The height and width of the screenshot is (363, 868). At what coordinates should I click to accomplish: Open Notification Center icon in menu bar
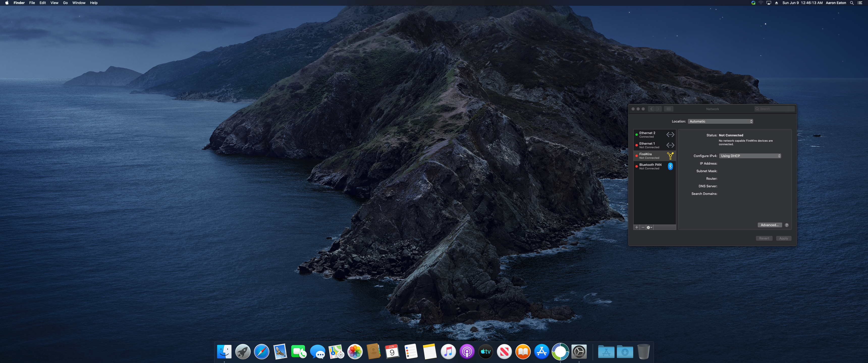(860, 3)
